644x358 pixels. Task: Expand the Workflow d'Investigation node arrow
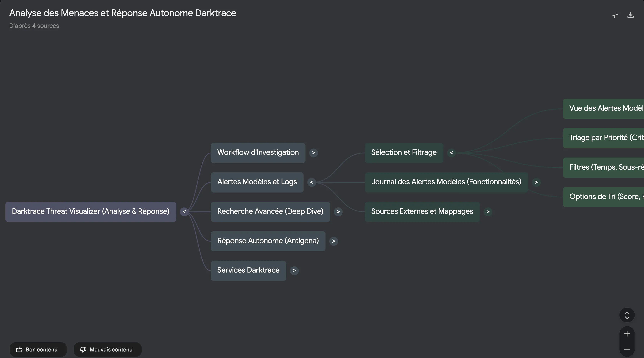[x=313, y=153]
